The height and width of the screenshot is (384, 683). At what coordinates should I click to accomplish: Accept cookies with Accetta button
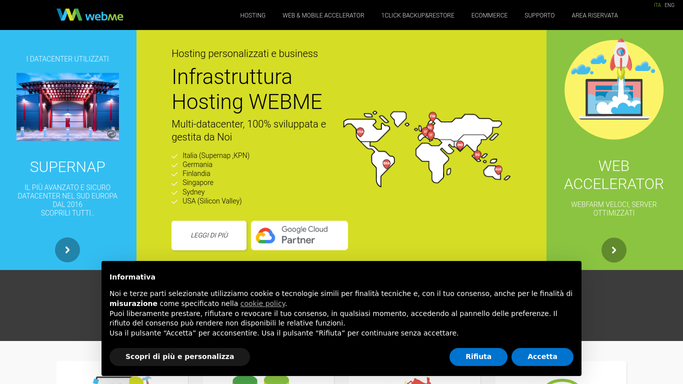point(542,357)
